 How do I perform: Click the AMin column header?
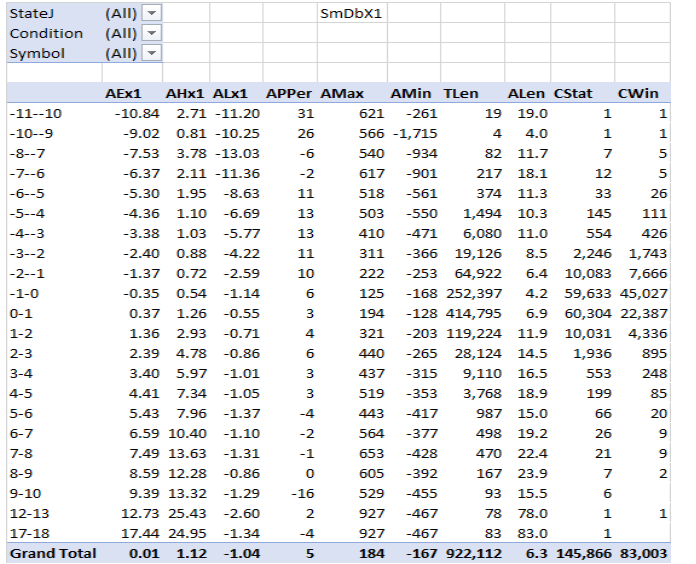coord(411,94)
